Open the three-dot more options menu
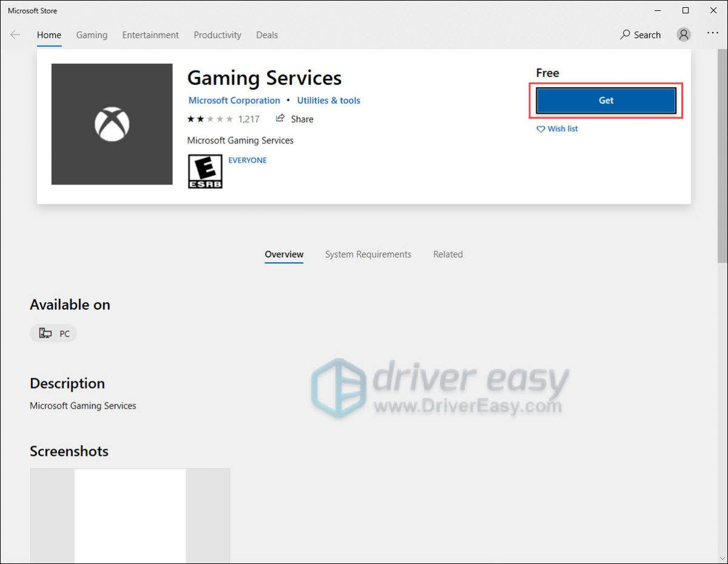728x564 pixels. (x=713, y=35)
